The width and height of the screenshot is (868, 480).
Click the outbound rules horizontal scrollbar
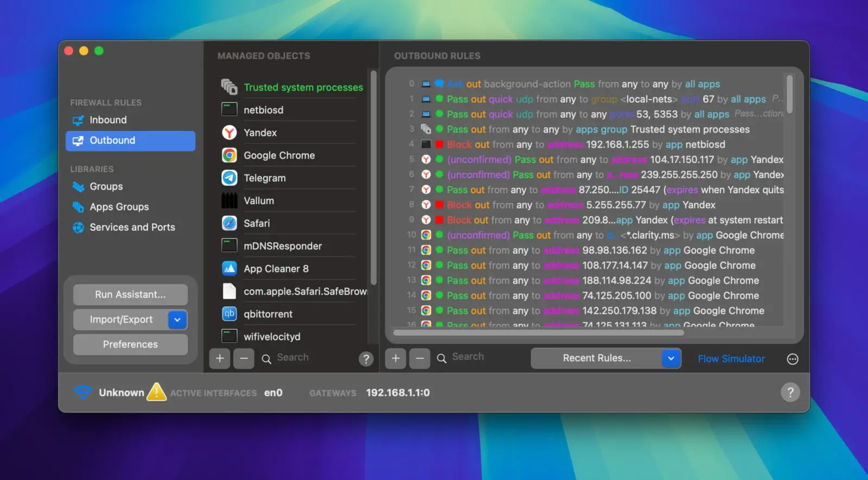coord(538,332)
